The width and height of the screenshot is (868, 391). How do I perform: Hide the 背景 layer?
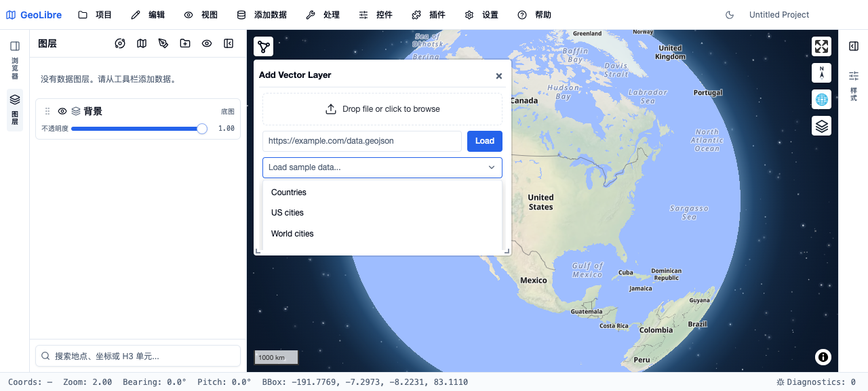coord(62,111)
